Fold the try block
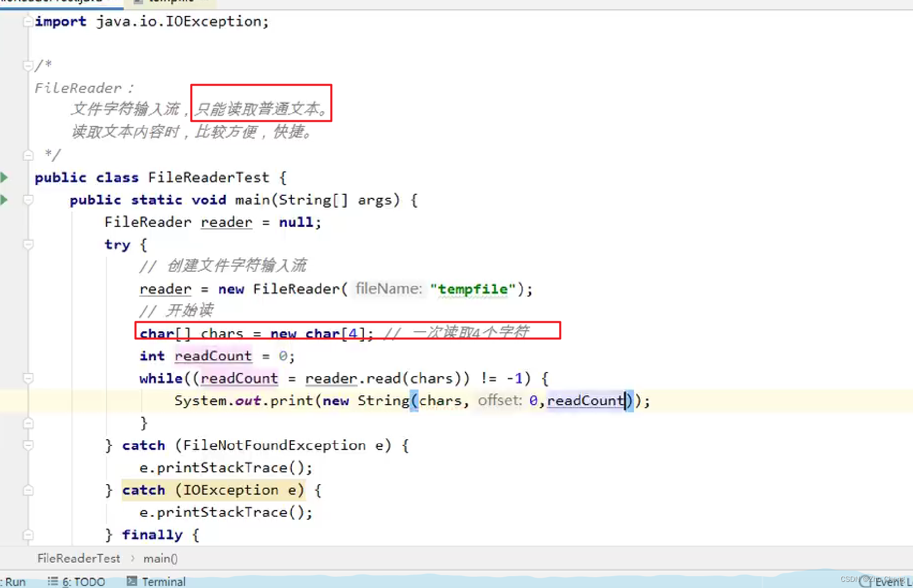The height and width of the screenshot is (588, 913). coord(28,244)
